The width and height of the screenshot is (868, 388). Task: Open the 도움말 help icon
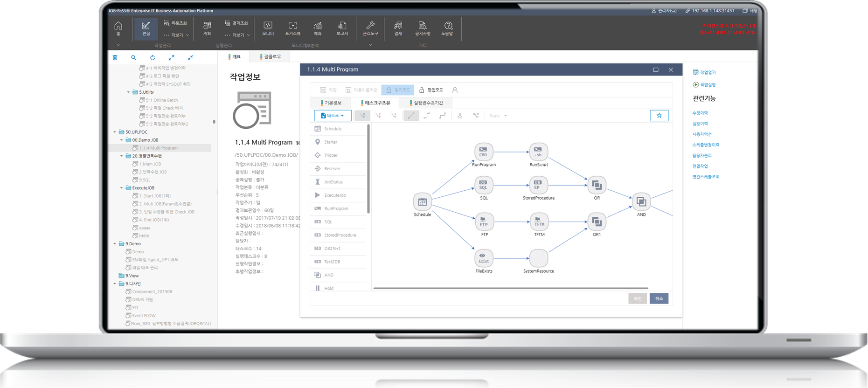[x=447, y=28]
